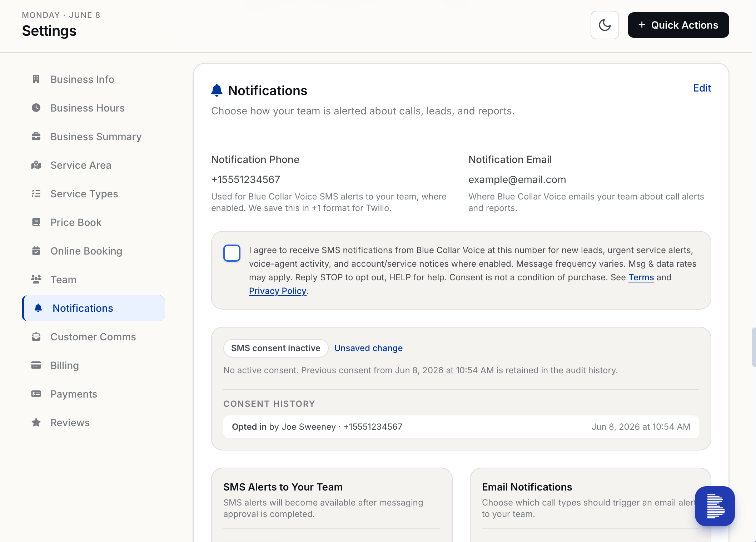Click the Jun 8, 2026 at 10:54 AM timestamp
The height and width of the screenshot is (542, 756).
pos(641,427)
